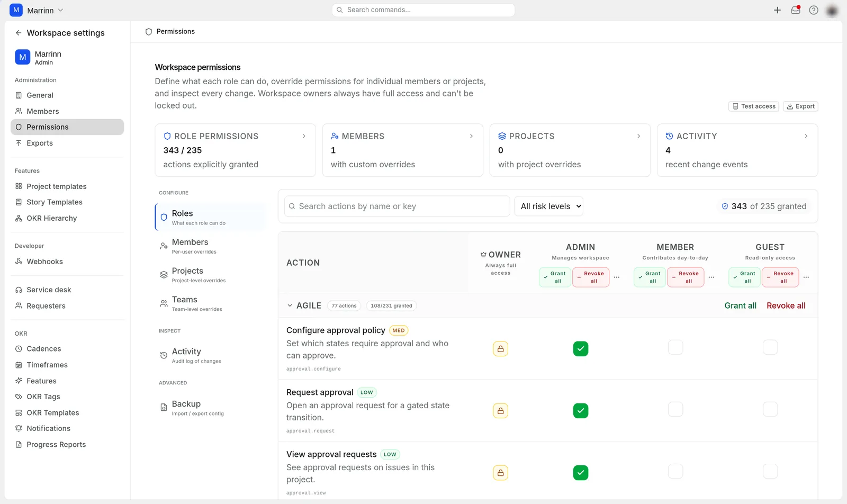
Task: Click the owner lock icon for Request approval
Action: click(500, 411)
